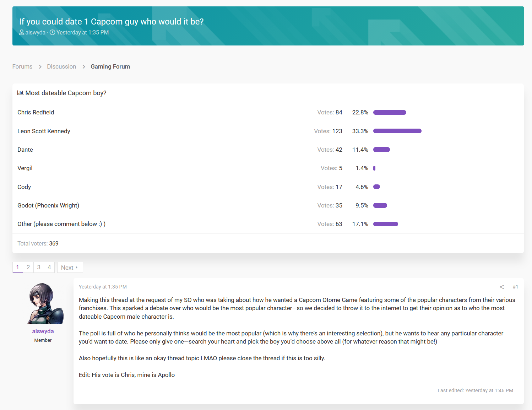Click the Next page button

[x=70, y=267]
